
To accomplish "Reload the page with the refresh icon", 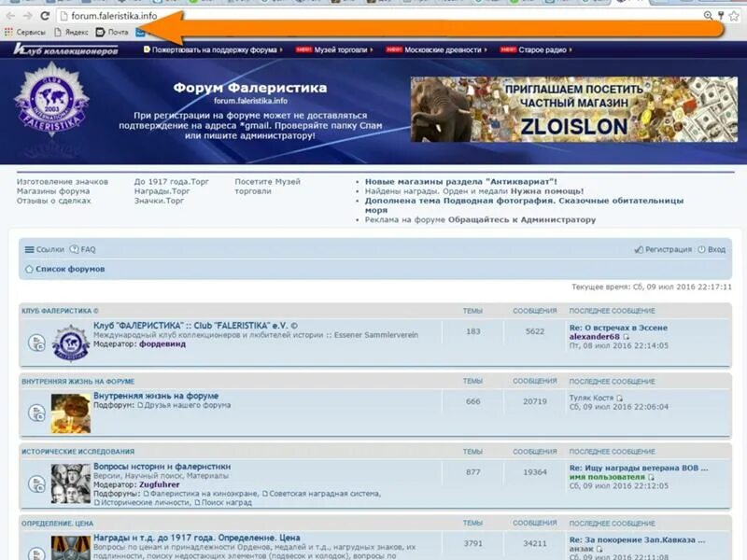I will (45, 16).
